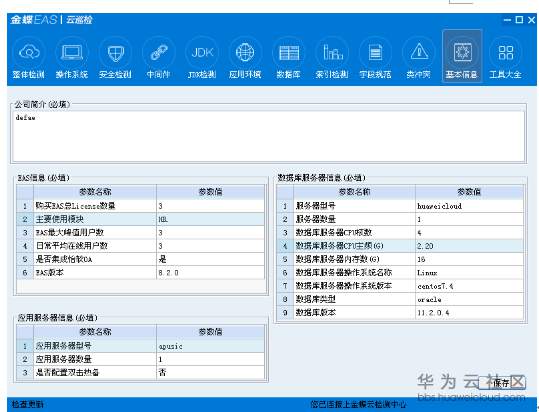This screenshot has width=539, height=412.
Task: Open the 类冲突 warning triangle icon
Action: tap(419, 58)
